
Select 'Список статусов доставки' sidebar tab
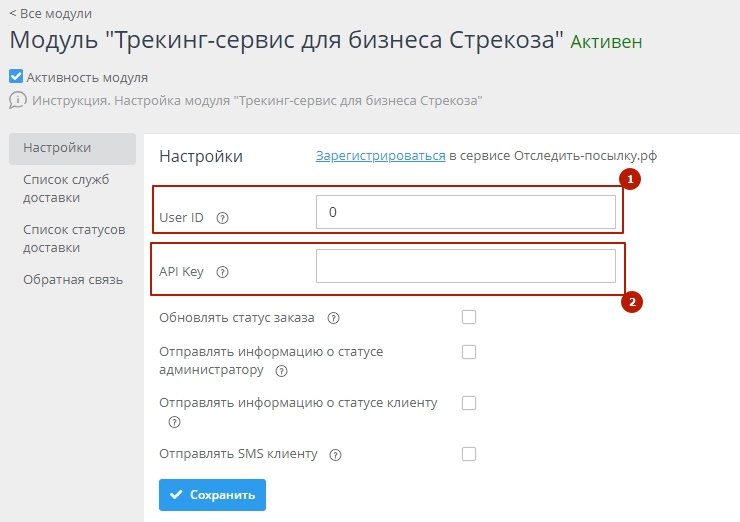pos(74,238)
